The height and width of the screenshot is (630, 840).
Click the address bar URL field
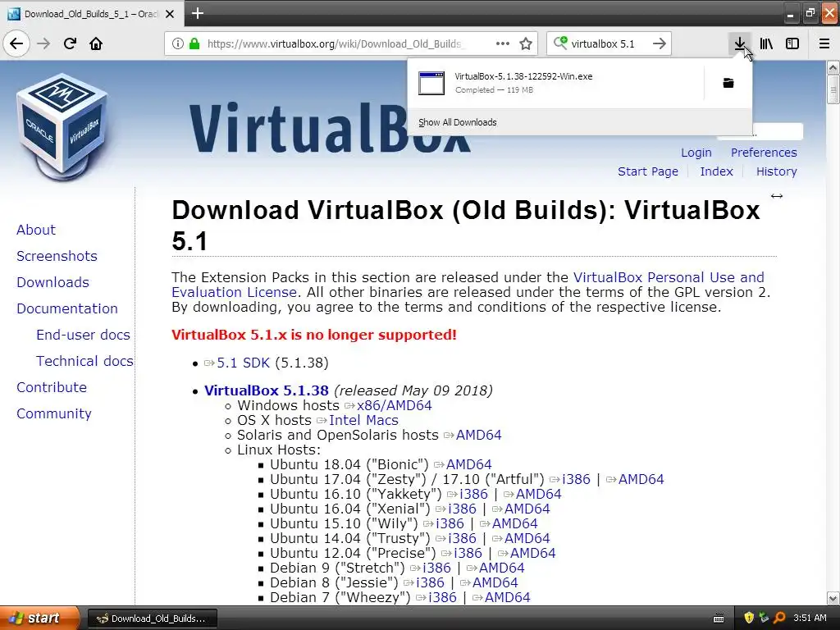click(336, 43)
